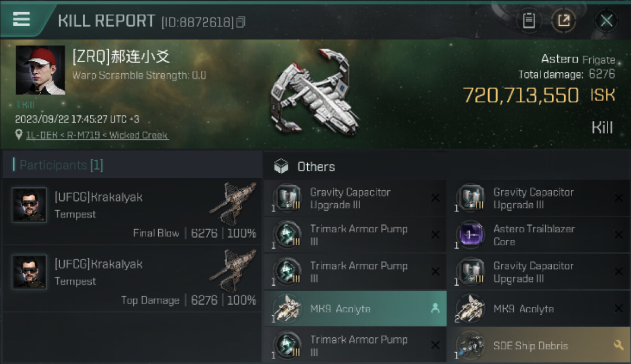Select the MK9 Acolyte with quantity 2
The height and width of the screenshot is (364, 631).
pyautogui.click(x=534, y=309)
